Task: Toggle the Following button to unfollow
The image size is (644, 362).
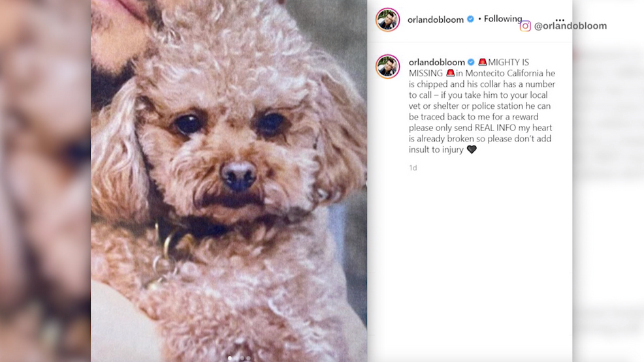Action: coord(503,19)
